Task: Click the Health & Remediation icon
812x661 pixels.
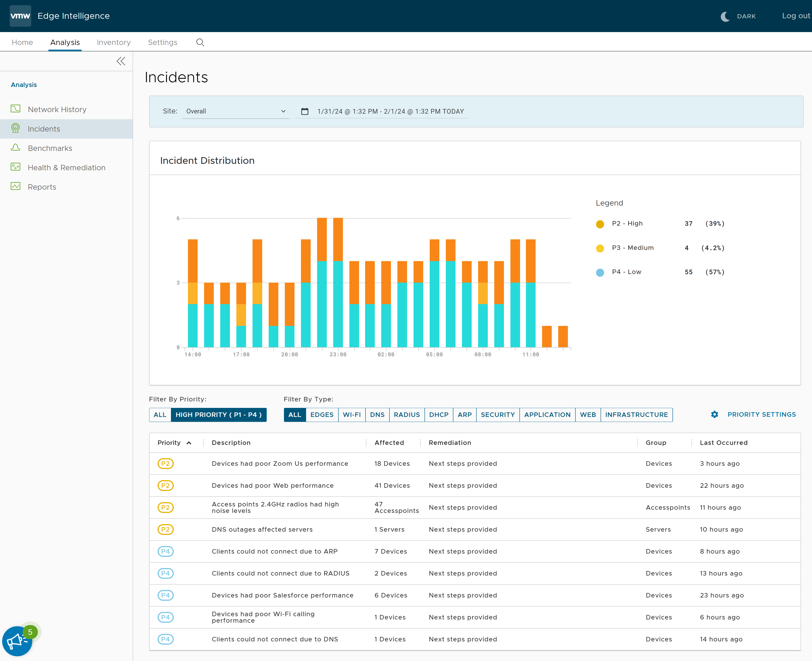Action: click(16, 167)
